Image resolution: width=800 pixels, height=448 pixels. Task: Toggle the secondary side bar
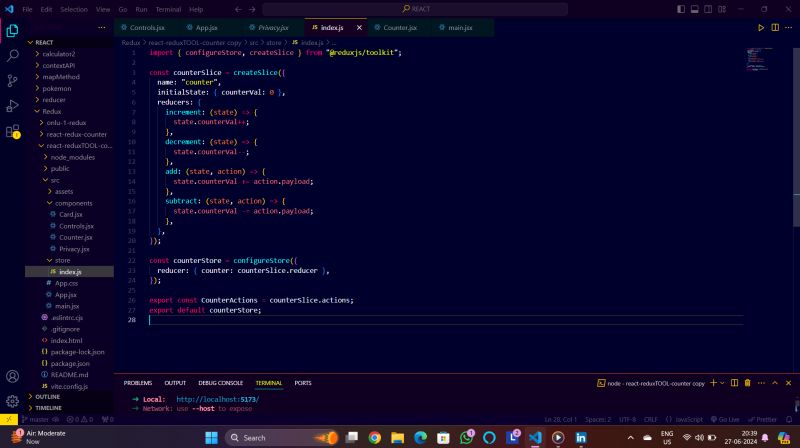click(708, 9)
